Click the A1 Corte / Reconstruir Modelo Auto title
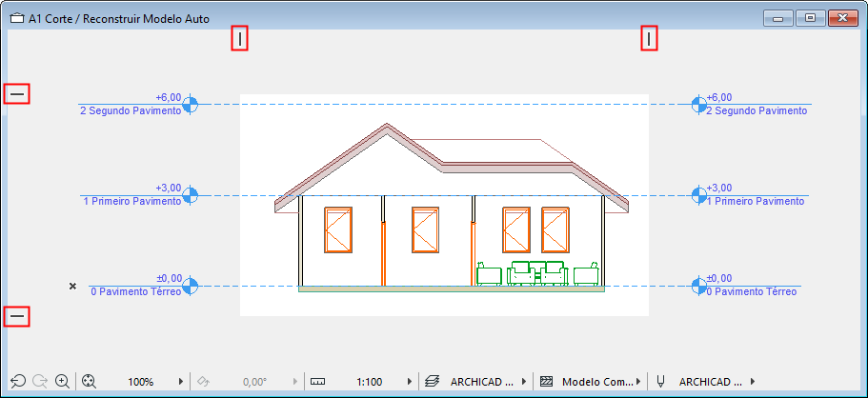Viewport: 868px width, 398px height. (x=119, y=19)
